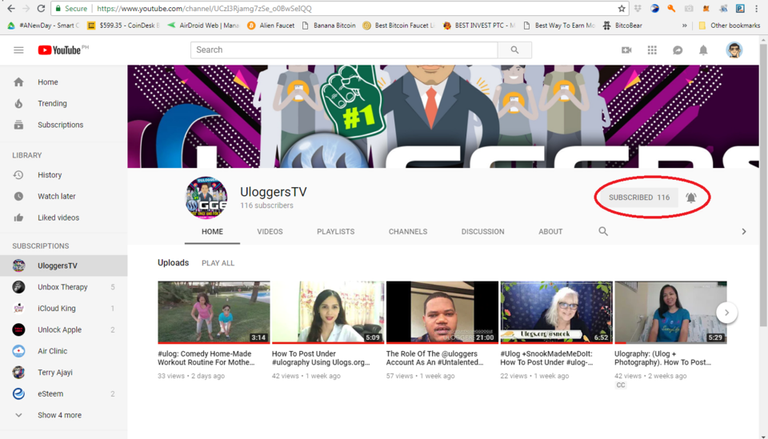Click in the YouTube search field
This screenshot has height=439, width=768.
(344, 50)
